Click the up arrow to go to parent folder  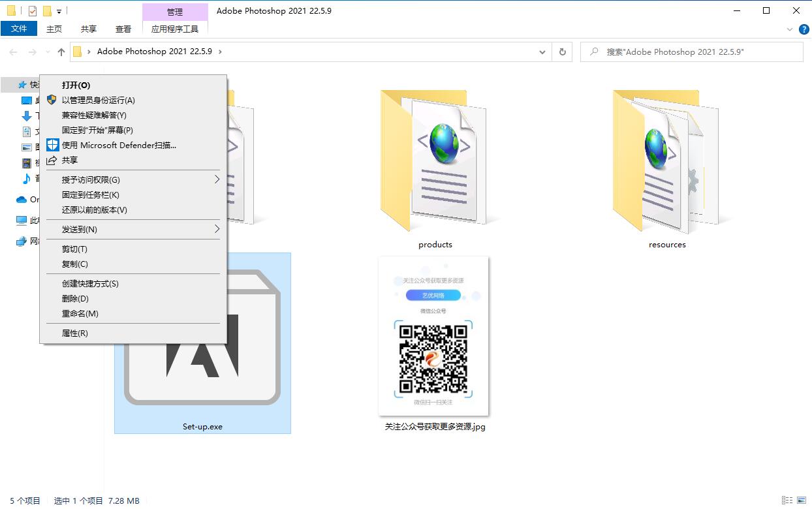point(60,52)
